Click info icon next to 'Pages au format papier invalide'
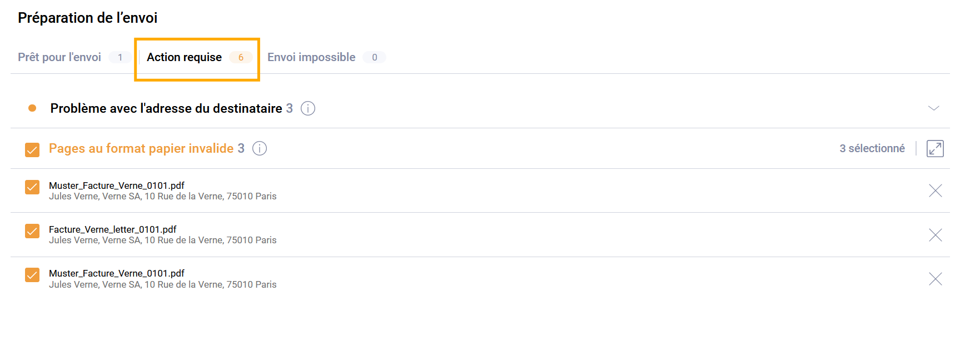The image size is (980, 351). coord(260,148)
